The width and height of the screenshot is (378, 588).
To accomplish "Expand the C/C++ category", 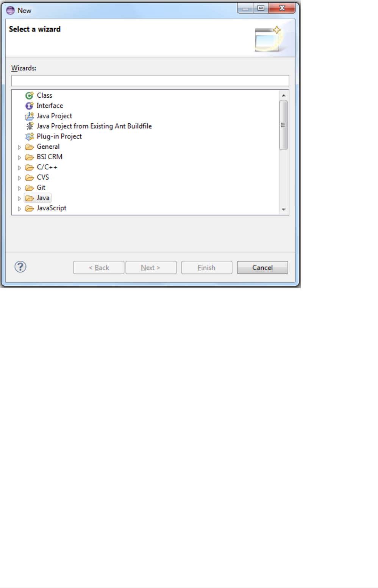I will 19,168.
